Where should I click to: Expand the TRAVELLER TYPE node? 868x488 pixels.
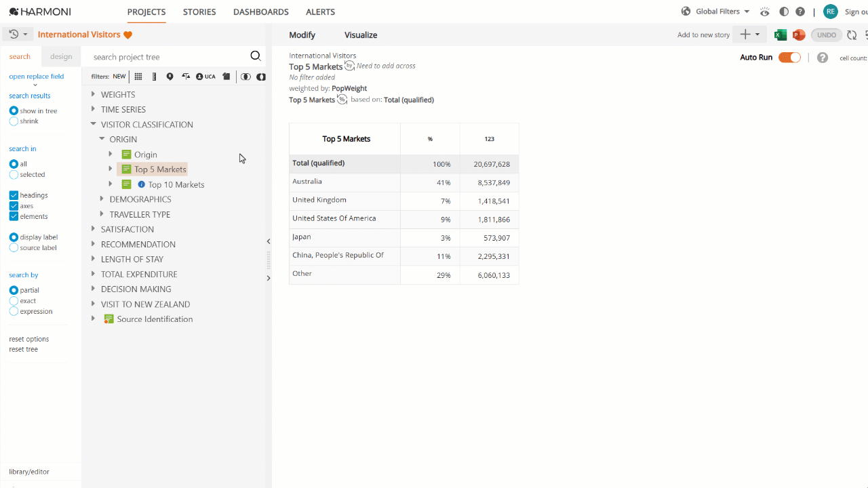[x=102, y=213]
